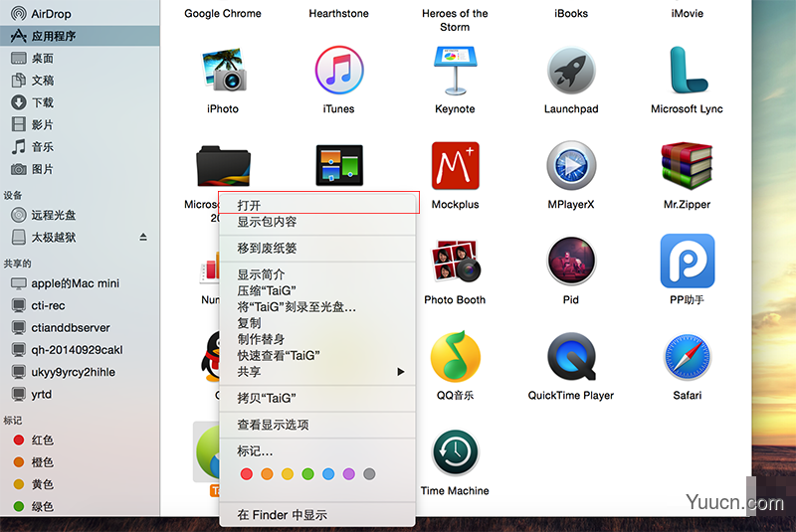Image resolution: width=796 pixels, height=532 pixels.
Task: Open shared computer cti-rec
Action: click(x=80, y=306)
